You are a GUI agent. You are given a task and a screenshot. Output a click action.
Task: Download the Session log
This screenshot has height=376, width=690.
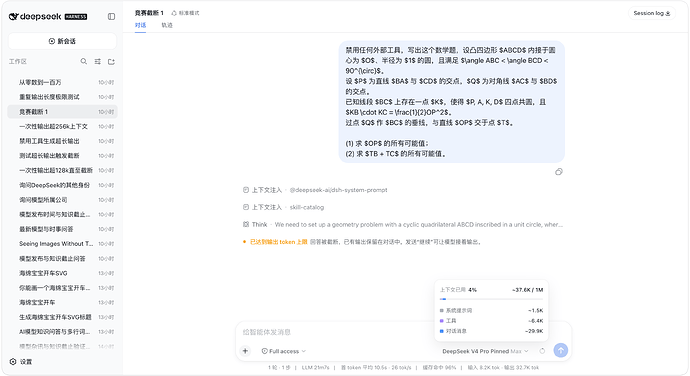tap(652, 13)
